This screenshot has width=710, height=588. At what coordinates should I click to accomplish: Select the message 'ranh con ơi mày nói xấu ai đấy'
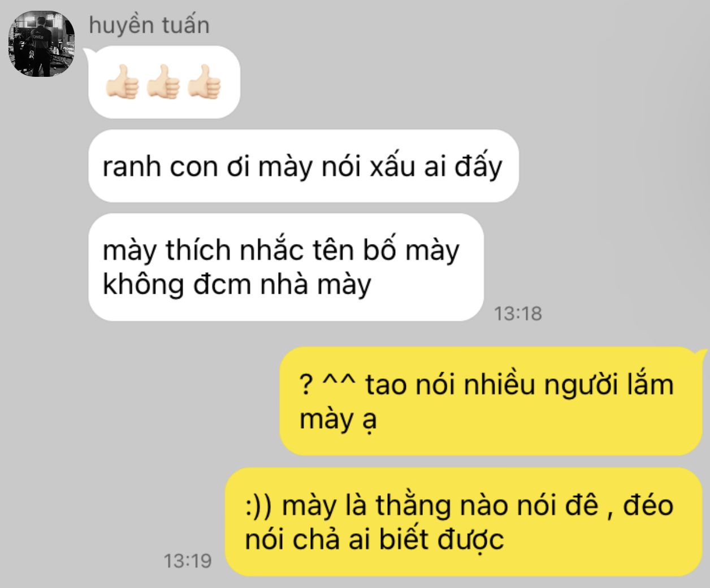(x=304, y=166)
